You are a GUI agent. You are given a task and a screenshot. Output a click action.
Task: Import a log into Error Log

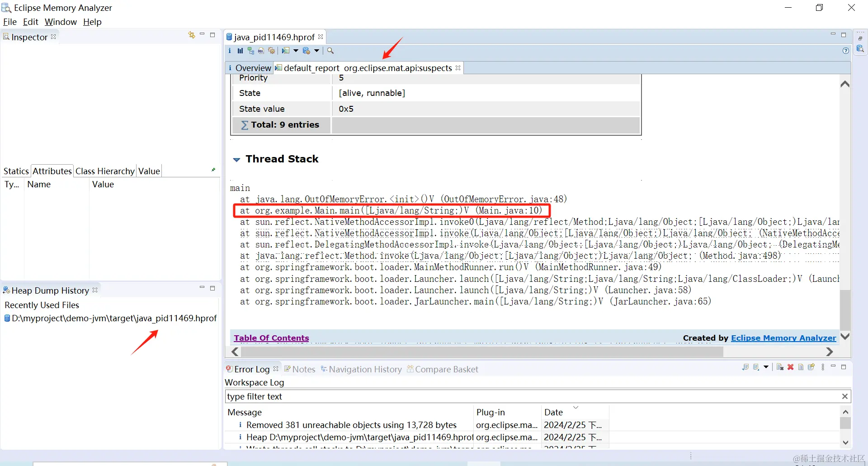756,367
